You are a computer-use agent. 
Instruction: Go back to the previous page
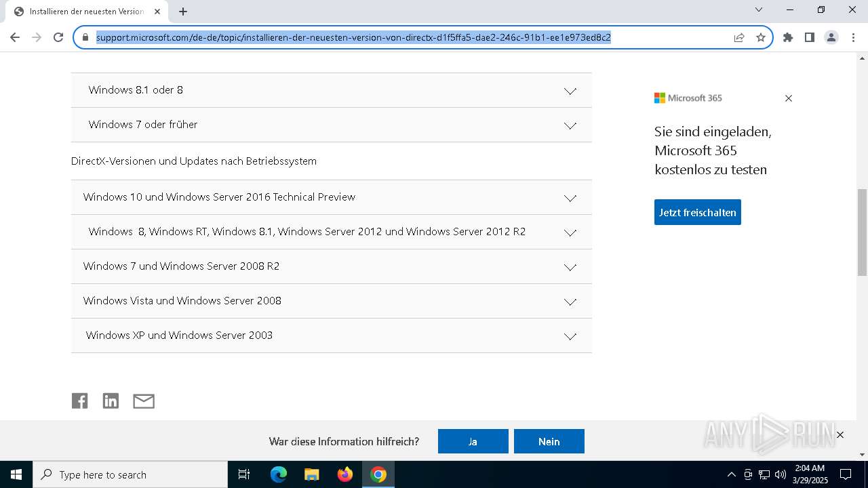click(15, 37)
